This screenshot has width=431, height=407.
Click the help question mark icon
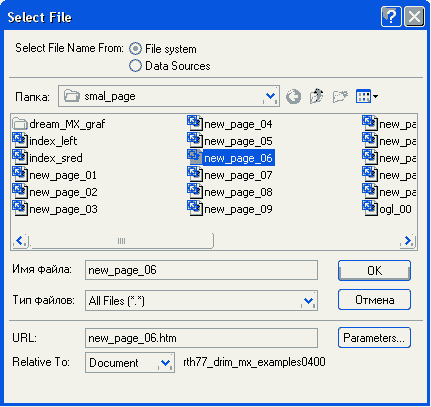point(391,16)
